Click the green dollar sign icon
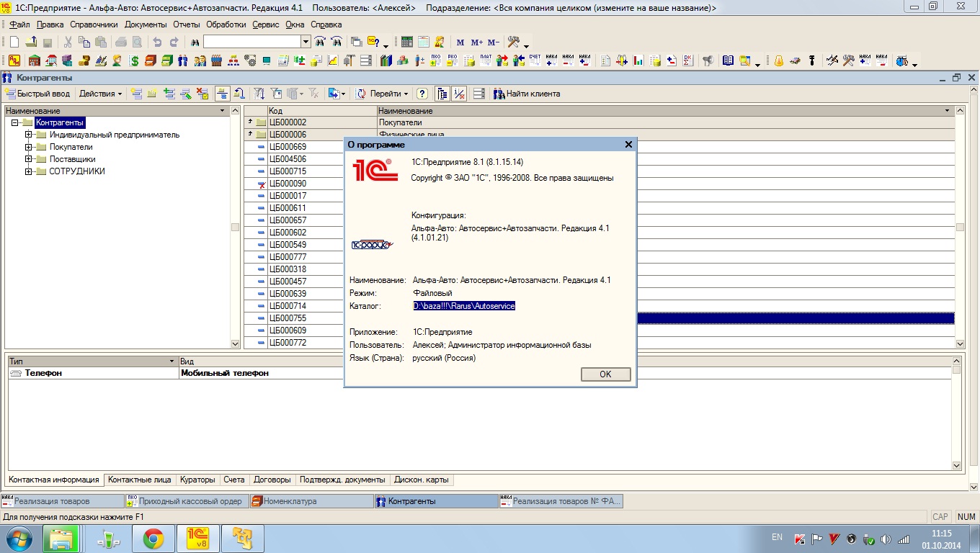 tap(134, 61)
